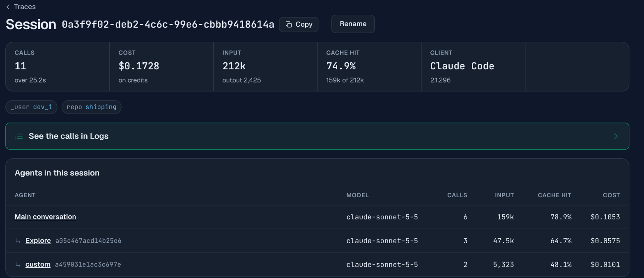Click the COST value $0.1728
Image resolution: width=644 pixels, height=278 pixels.
coord(139,66)
